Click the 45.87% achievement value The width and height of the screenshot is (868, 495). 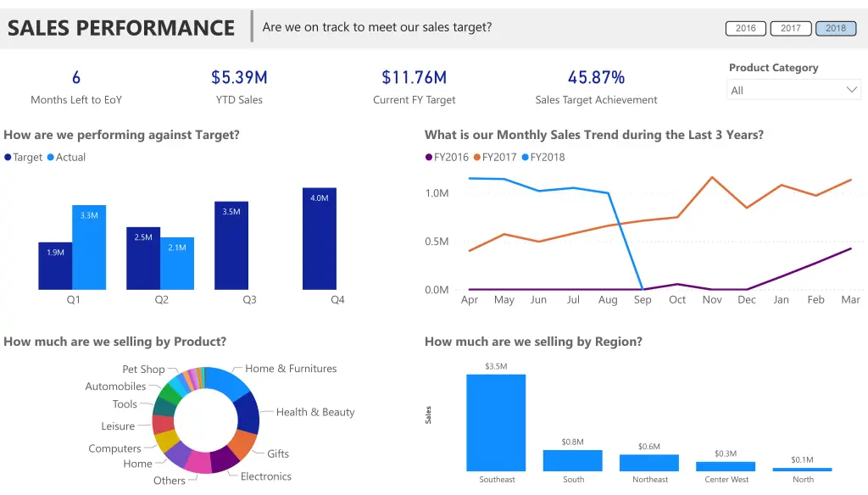point(596,77)
